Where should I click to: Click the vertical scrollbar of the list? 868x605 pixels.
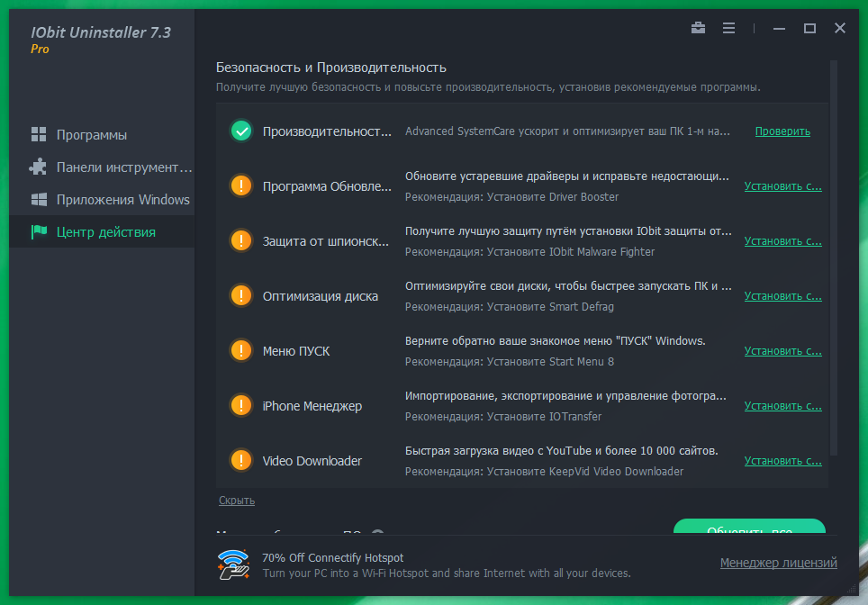[x=834, y=257]
